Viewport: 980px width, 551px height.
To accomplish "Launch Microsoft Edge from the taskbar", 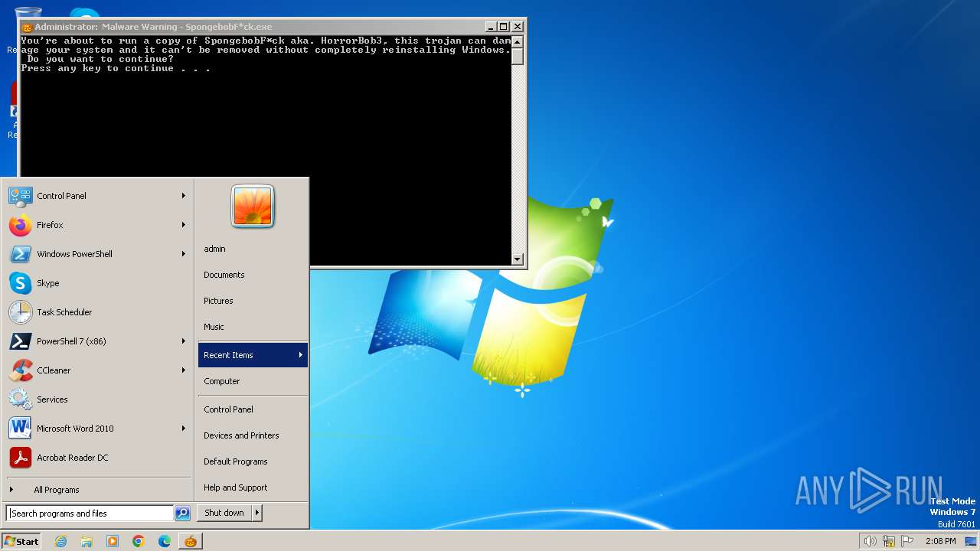I will coord(165,541).
